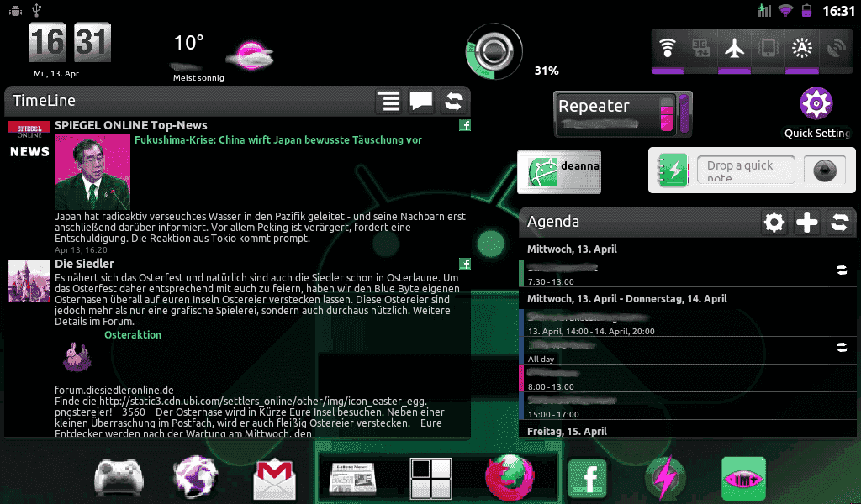Open the SPIEGEL ONLINE News logo
The image size is (861, 504).
pos(29,139)
